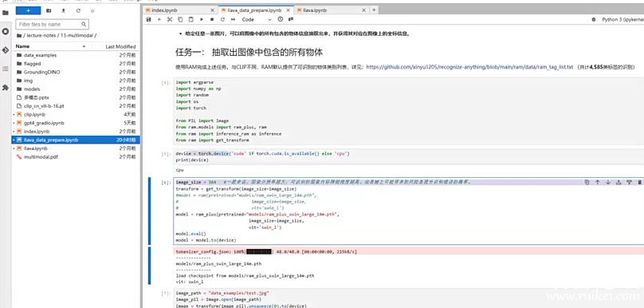This screenshot has height=308, width=644.
Task: Collapse cell [6] input via blue bar
Action: [x=150, y=211]
